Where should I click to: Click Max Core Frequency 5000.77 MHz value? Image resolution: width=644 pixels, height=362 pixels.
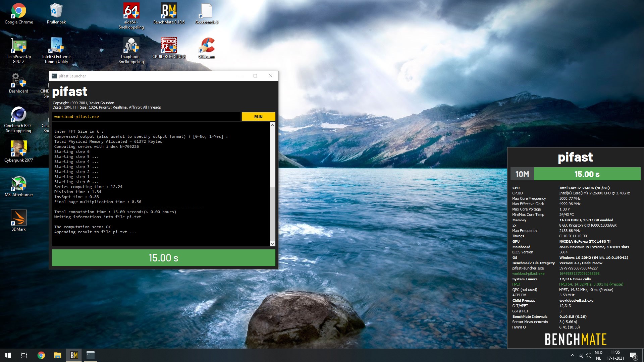570,198
